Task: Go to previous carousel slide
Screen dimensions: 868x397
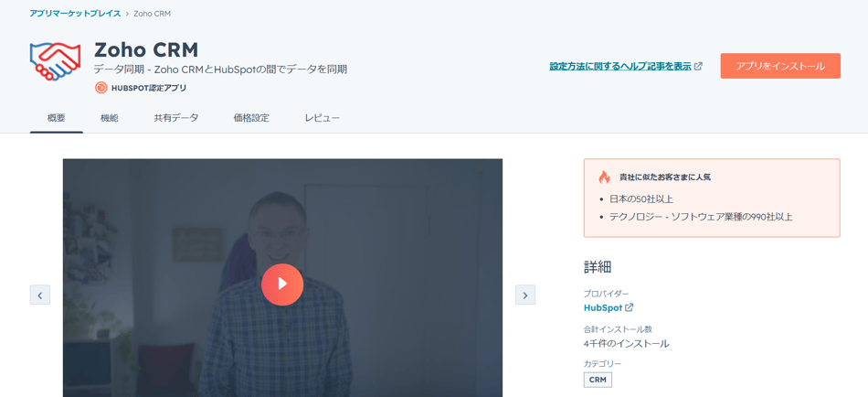Action: pos(40,295)
